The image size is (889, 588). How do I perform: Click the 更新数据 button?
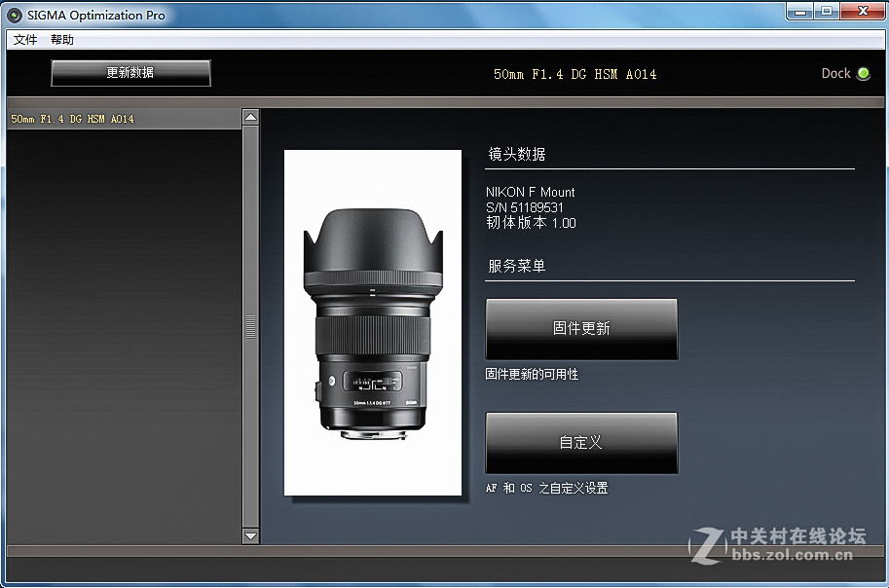click(x=132, y=73)
